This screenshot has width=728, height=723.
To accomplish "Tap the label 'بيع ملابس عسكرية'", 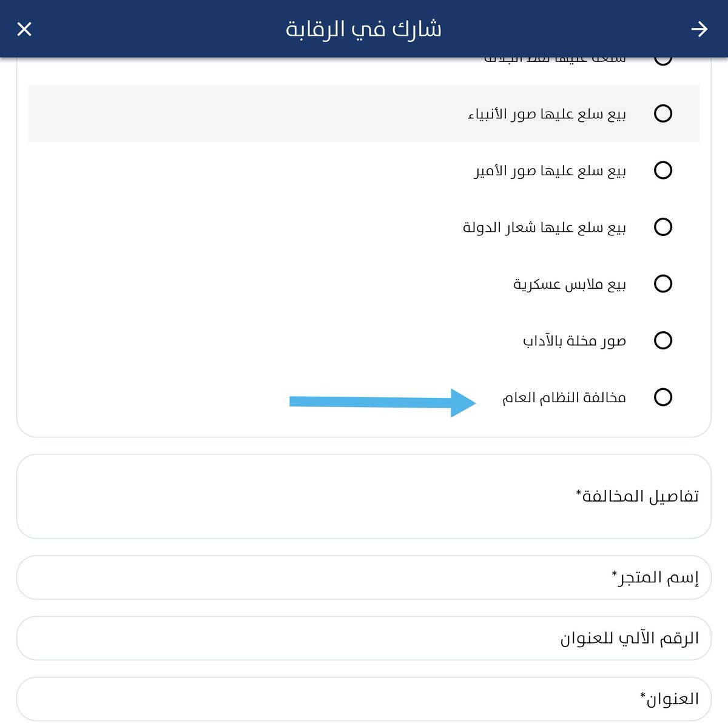I will 570,284.
